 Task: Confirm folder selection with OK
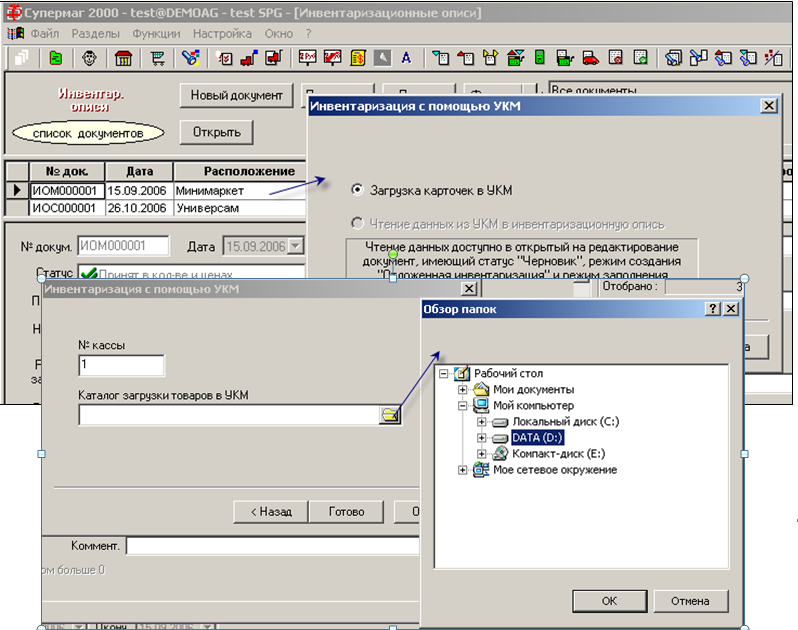tap(609, 601)
